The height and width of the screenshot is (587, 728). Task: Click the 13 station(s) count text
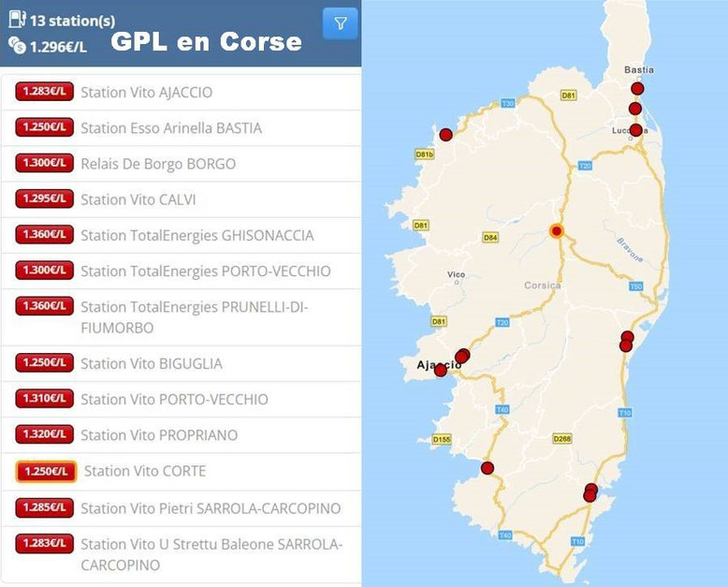[72, 21]
